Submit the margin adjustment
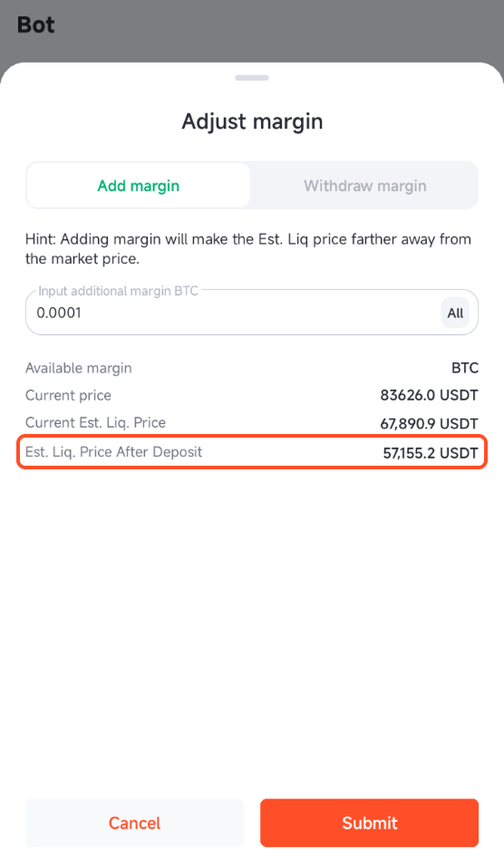 tap(370, 823)
